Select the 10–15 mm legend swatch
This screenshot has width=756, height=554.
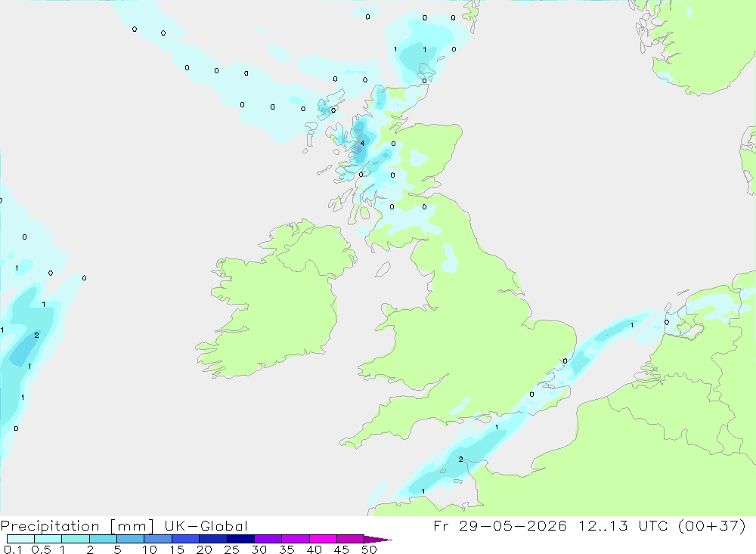(158, 539)
